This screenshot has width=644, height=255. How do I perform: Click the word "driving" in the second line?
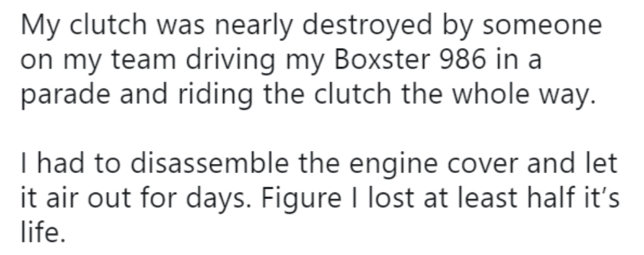coord(230,60)
